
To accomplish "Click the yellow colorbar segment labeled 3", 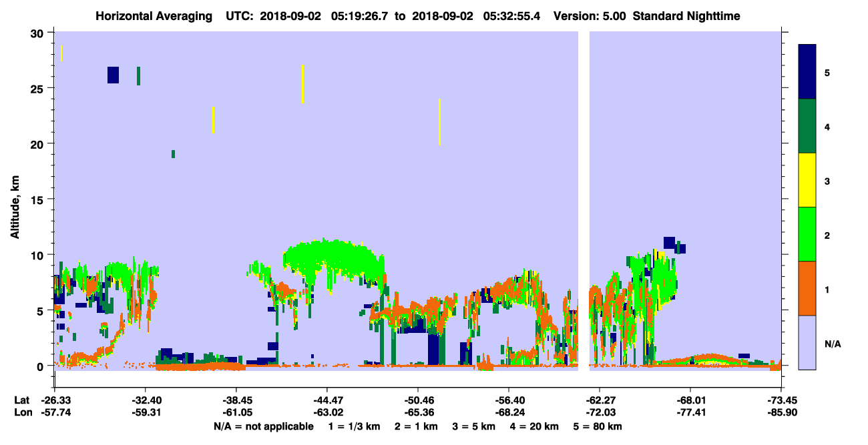I will click(807, 180).
